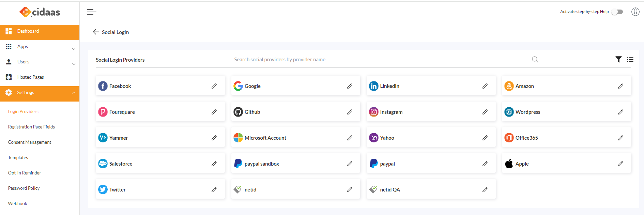Viewport: 644px width, 215px height.
Task: Open Webhook settings
Action: (18, 203)
